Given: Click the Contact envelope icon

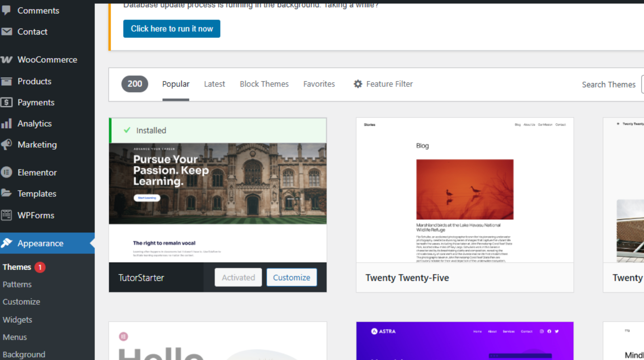Looking at the screenshot, I should coord(6,32).
